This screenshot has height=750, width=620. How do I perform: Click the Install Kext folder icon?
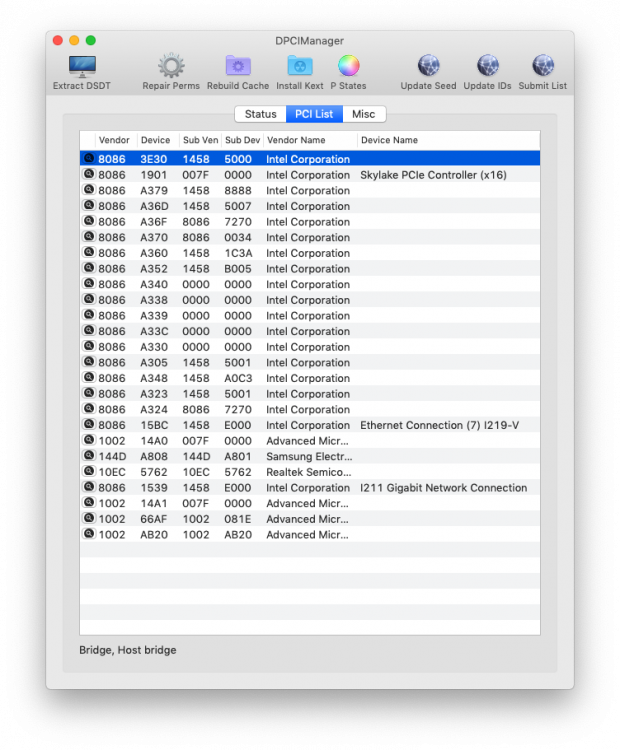[300, 66]
